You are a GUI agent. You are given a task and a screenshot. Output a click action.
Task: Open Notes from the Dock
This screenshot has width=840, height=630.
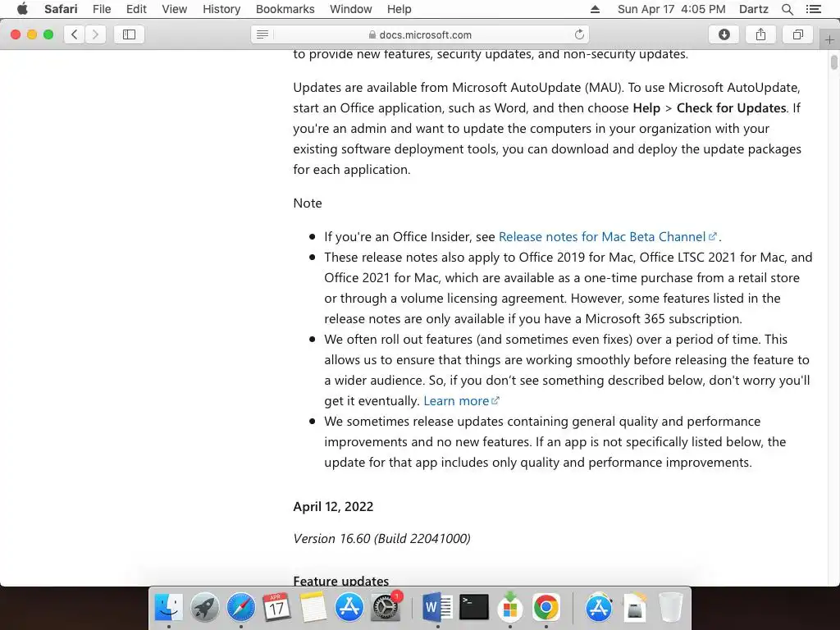(x=313, y=608)
